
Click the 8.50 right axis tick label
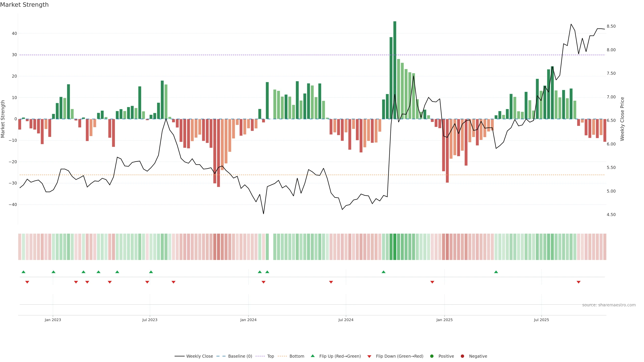(x=611, y=26)
